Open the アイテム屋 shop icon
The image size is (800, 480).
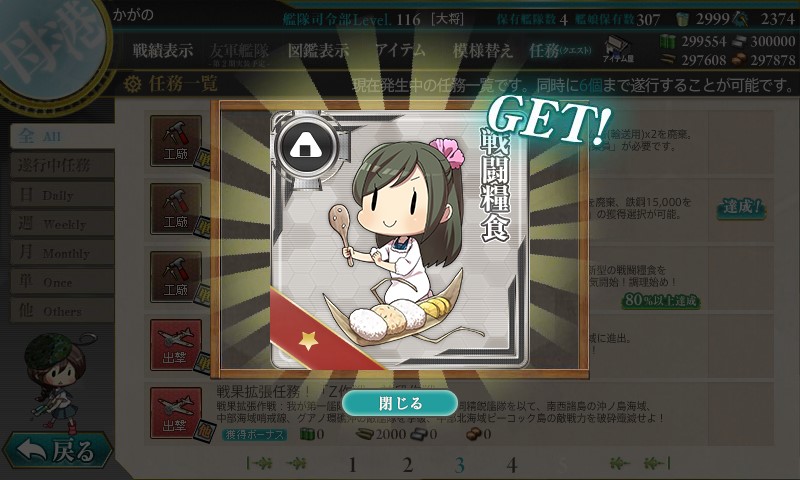(618, 50)
